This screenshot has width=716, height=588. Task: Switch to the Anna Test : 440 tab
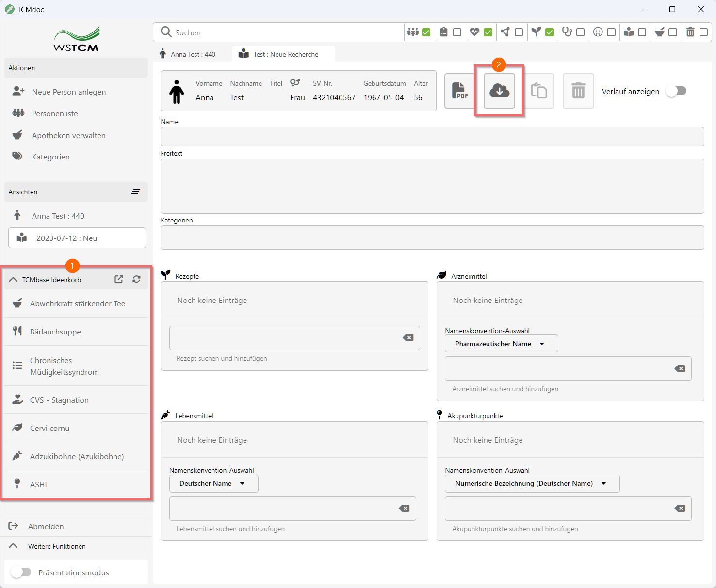pyautogui.click(x=193, y=54)
